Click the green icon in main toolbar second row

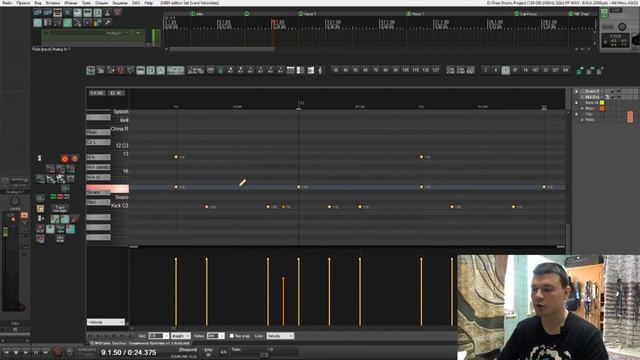67,22
